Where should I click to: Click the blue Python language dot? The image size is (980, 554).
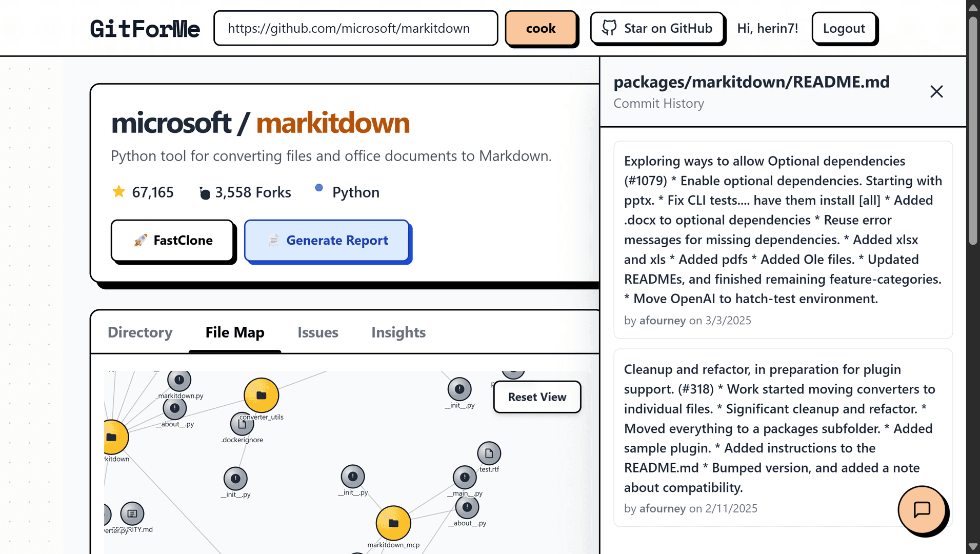click(319, 188)
